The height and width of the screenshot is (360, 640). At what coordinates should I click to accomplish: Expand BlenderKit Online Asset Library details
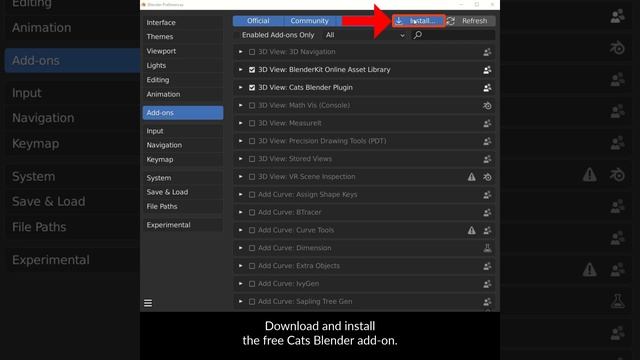(240, 70)
